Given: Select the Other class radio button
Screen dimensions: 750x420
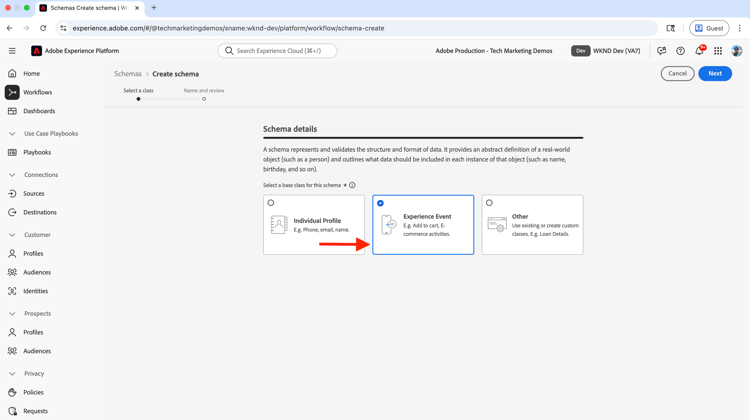Looking at the screenshot, I should 489,203.
